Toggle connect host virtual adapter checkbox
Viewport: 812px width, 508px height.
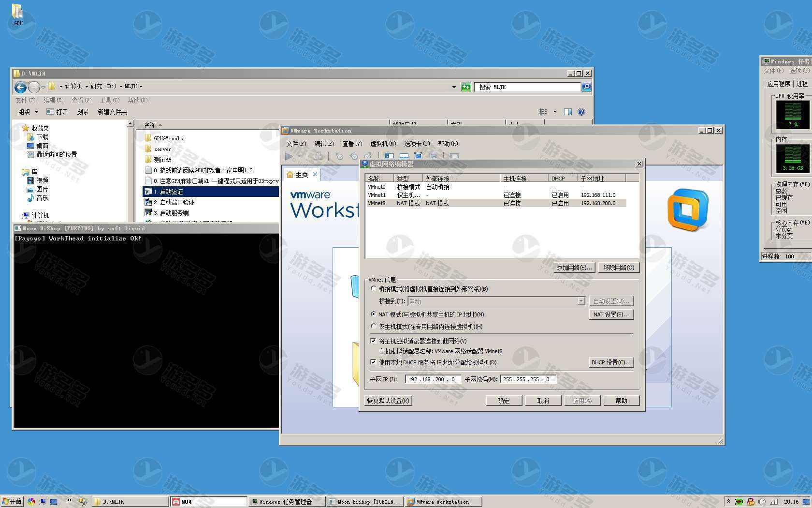pyautogui.click(x=373, y=341)
